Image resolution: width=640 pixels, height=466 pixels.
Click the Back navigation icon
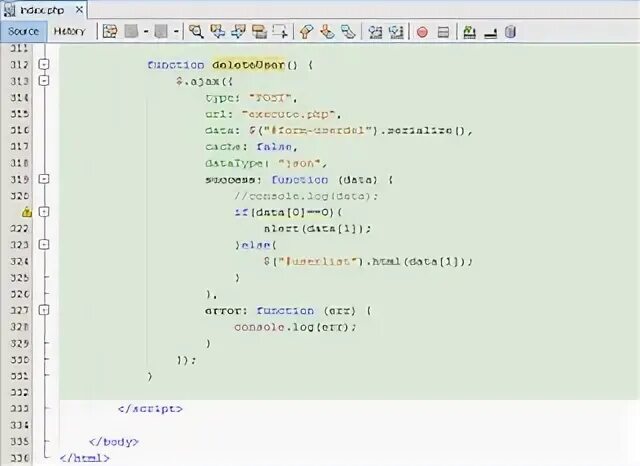pyautogui.click(x=131, y=31)
